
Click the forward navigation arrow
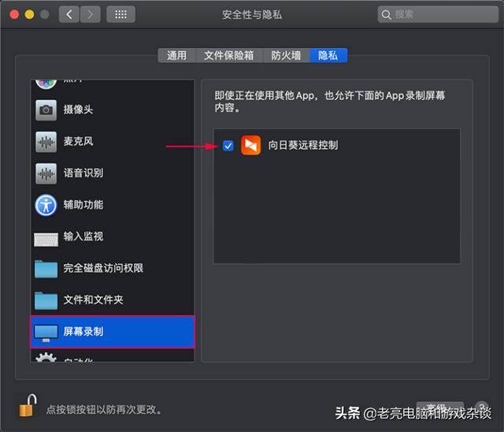coord(91,14)
